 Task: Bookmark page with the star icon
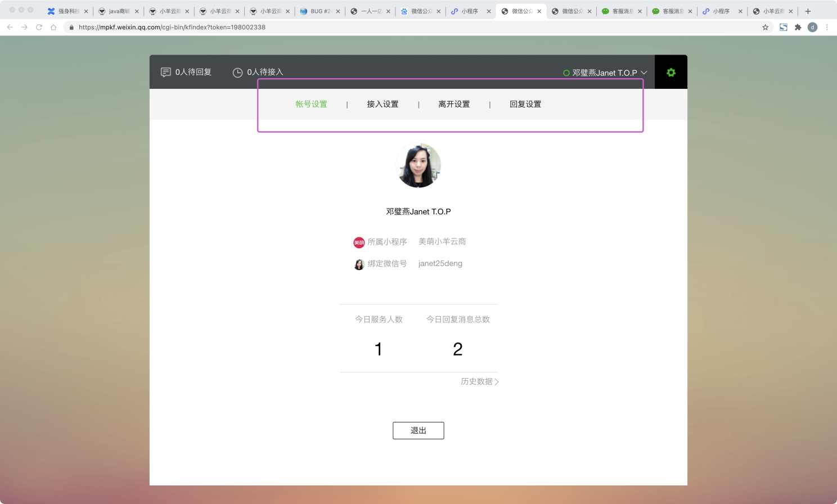(765, 27)
